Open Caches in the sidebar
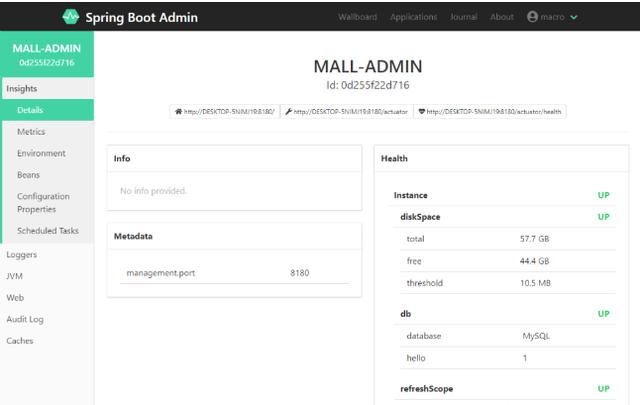Screen dimensions: 640x405 [20, 340]
